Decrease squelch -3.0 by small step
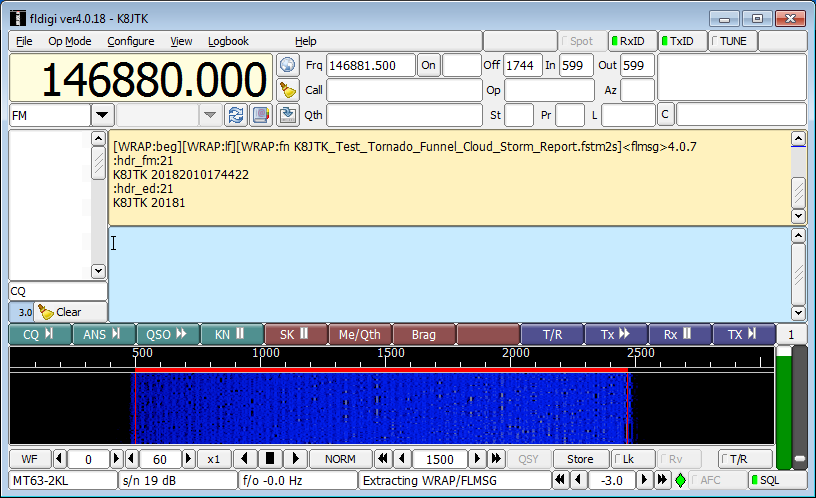 pos(578,479)
